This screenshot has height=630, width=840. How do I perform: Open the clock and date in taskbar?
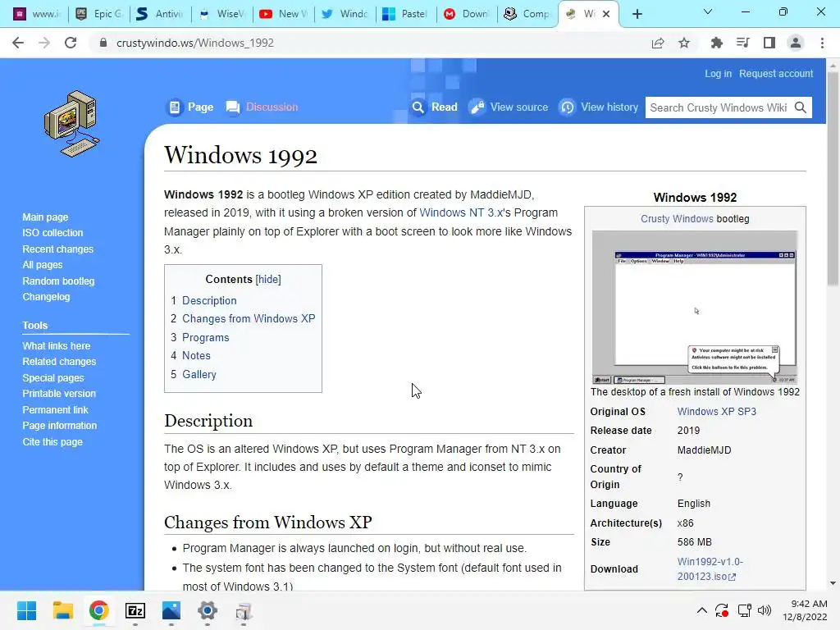806,610
